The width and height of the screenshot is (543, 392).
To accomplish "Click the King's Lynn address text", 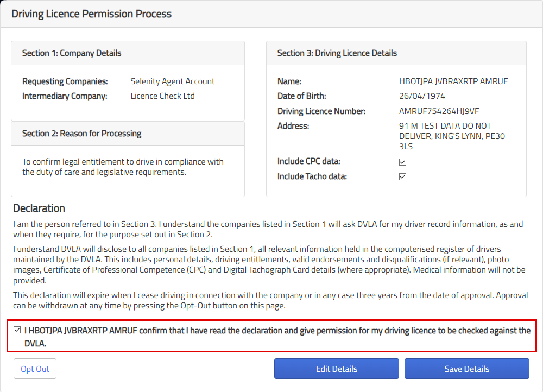I will point(452,136).
